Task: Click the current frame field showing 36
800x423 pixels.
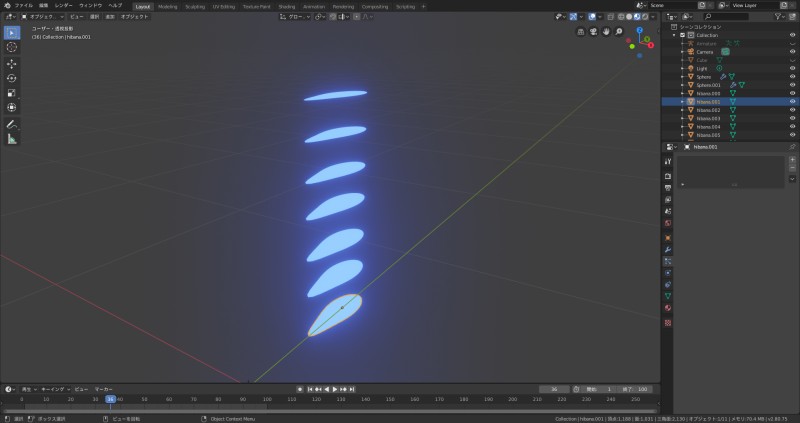Action: pyautogui.click(x=554, y=389)
